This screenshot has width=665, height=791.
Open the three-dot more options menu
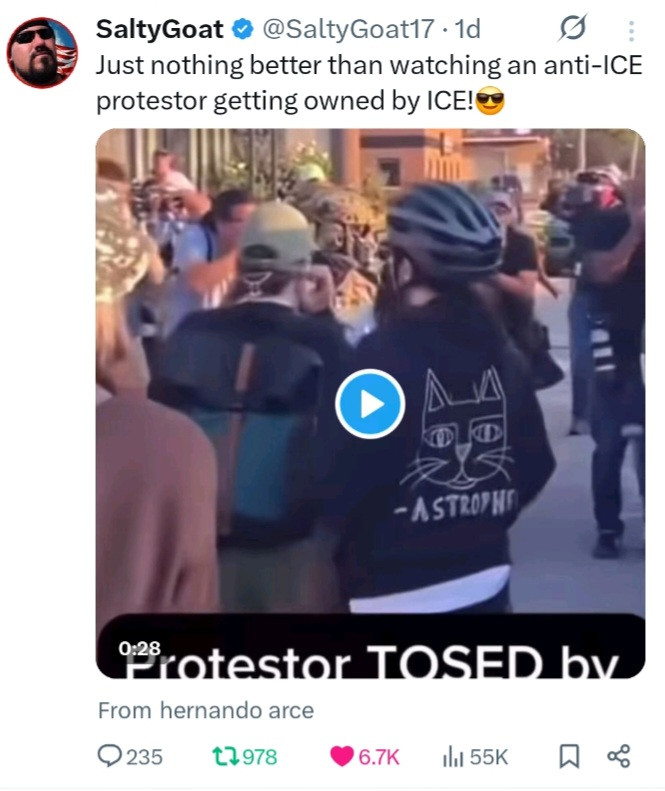[x=631, y=30]
